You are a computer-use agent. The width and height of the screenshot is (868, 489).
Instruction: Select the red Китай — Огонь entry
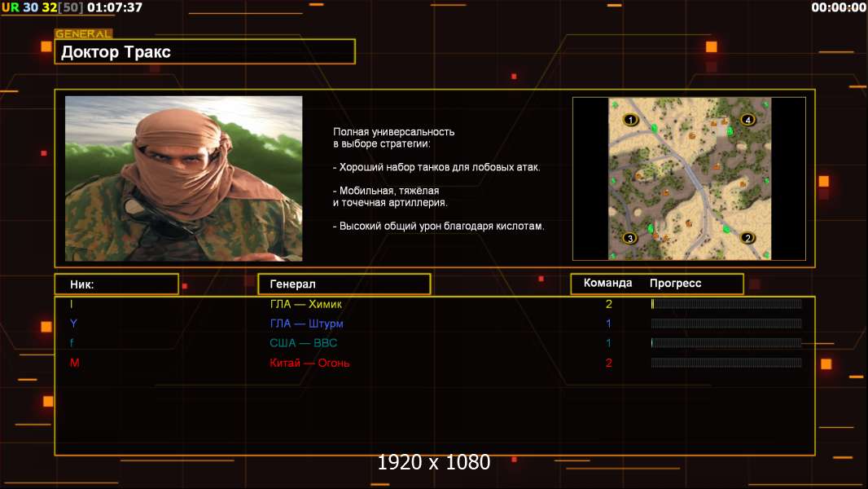tap(309, 363)
